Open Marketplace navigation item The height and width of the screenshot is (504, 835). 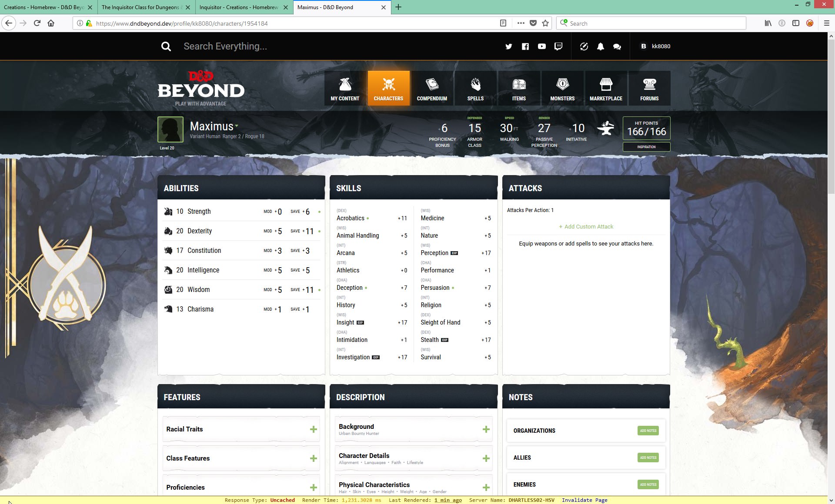point(606,88)
